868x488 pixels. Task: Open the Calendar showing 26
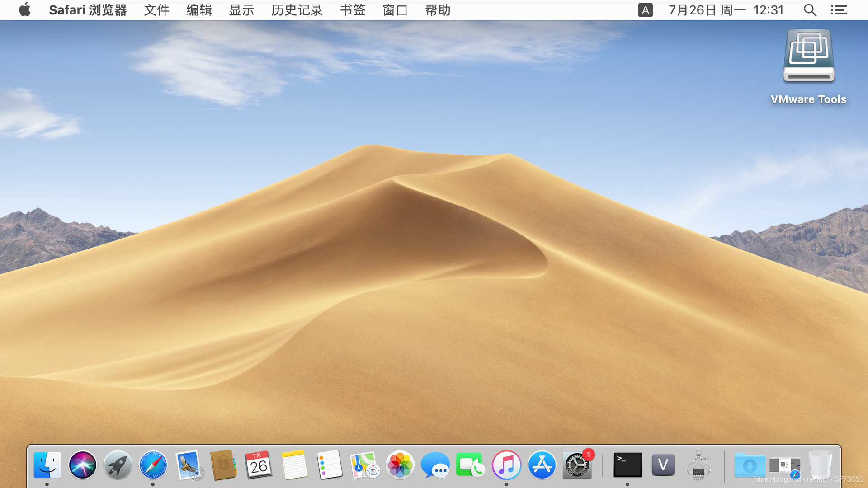[x=259, y=465]
